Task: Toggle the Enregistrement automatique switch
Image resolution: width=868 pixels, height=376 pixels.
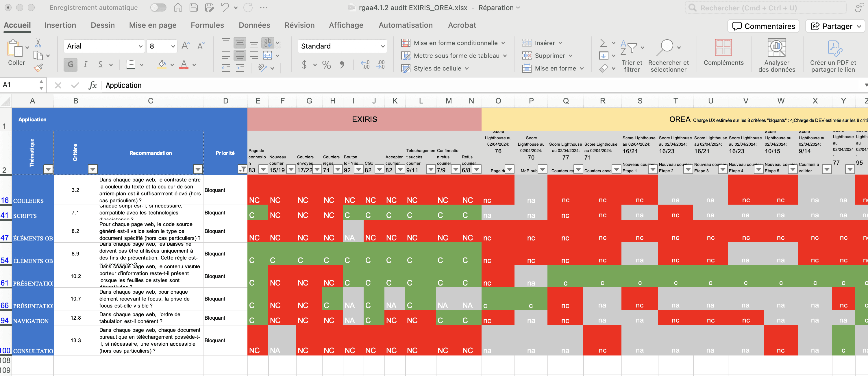Action: [x=158, y=8]
